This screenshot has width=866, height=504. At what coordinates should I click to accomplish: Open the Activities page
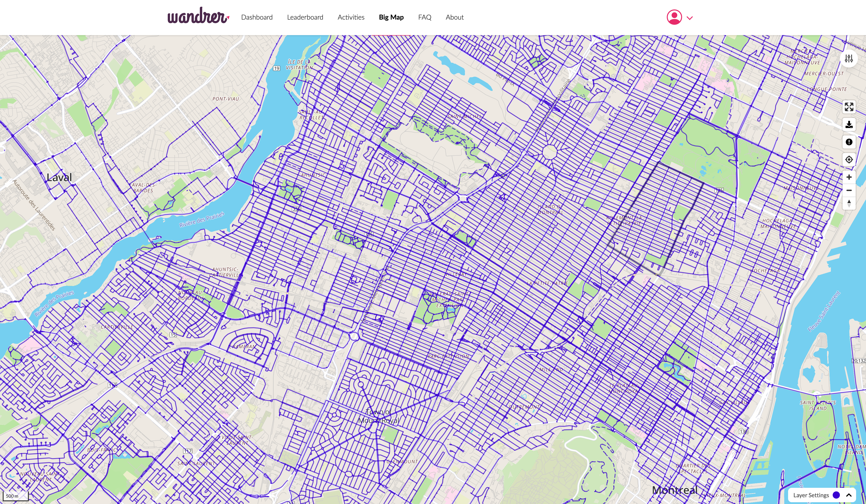pyautogui.click(x=351, y=17)
